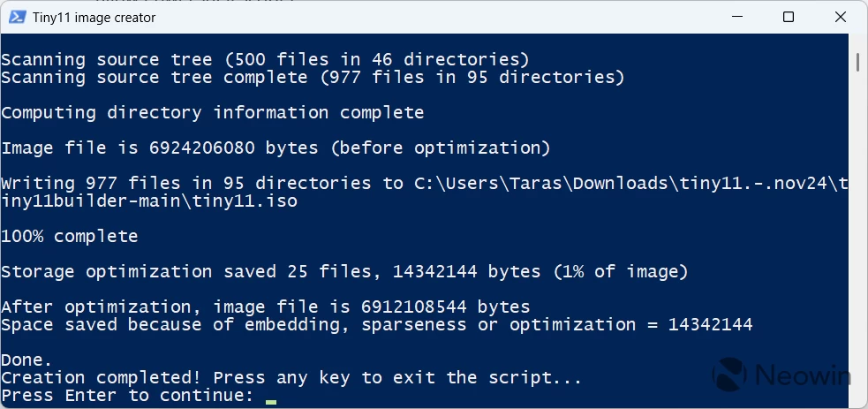Click the '100% complete' output line
The height and width of the screenshot is (409, 868).
[69, 237]
